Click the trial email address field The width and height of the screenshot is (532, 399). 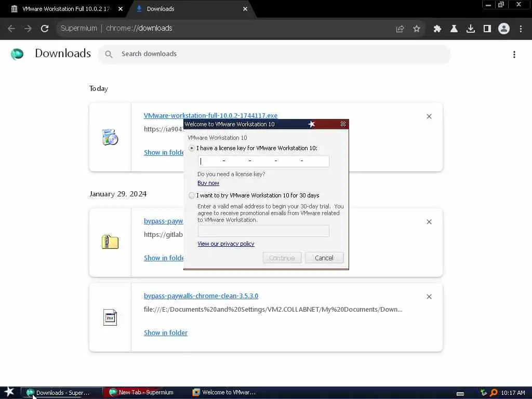[263, 231]
